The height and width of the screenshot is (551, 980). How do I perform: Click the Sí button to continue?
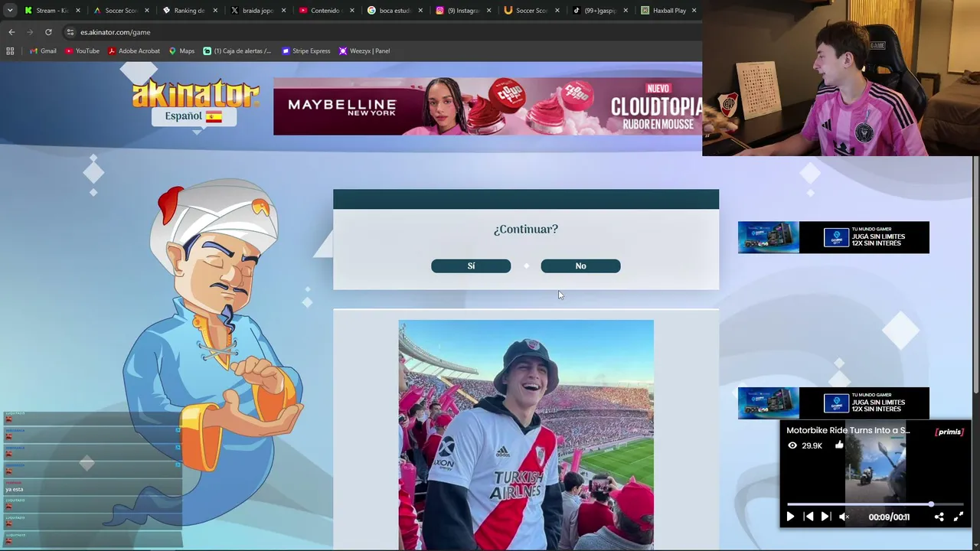(x=471, y=266)
